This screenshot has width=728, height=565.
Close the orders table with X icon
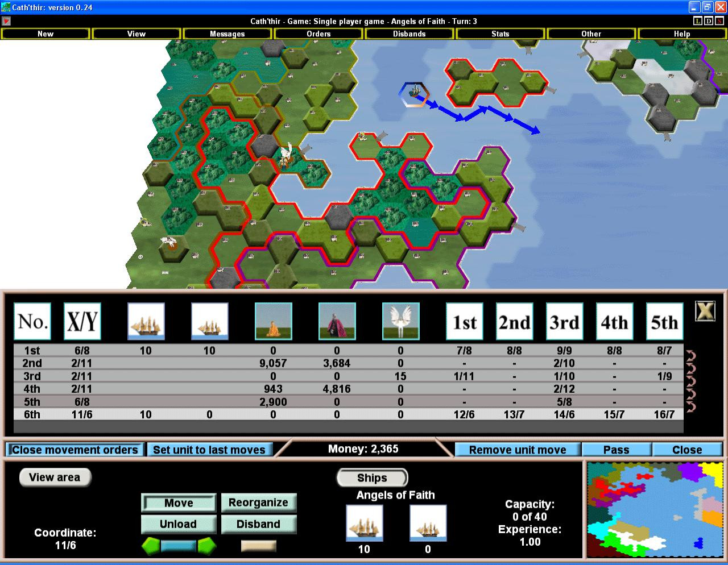(705, 311)
